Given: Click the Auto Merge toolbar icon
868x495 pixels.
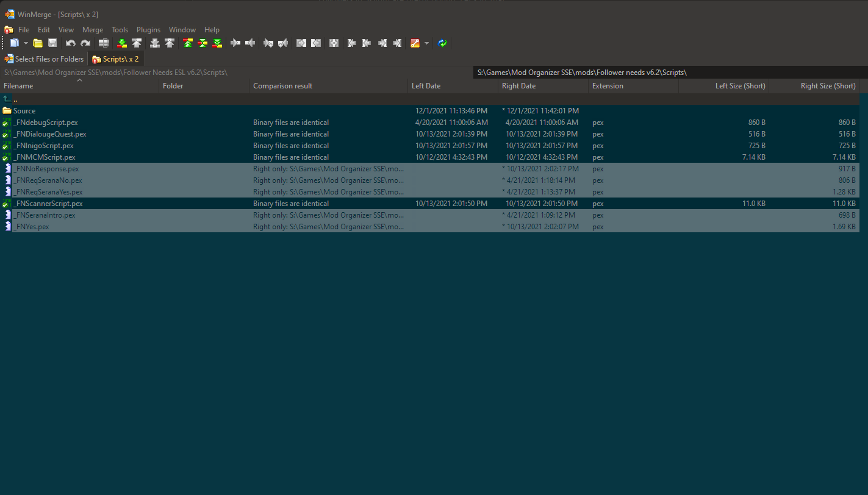Looking at the screenshot, I should click(x=334, y=43).
